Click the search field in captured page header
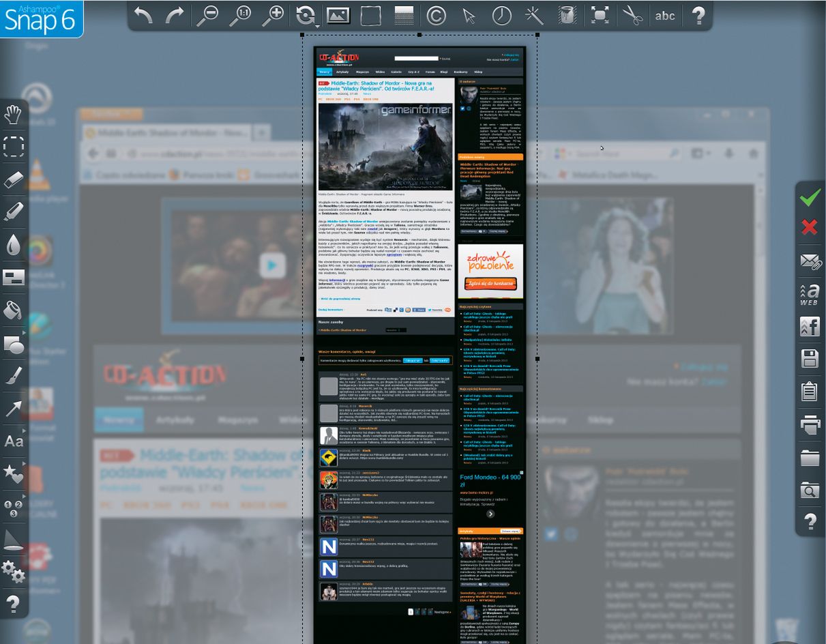The image size is (826, 644). 416,59
